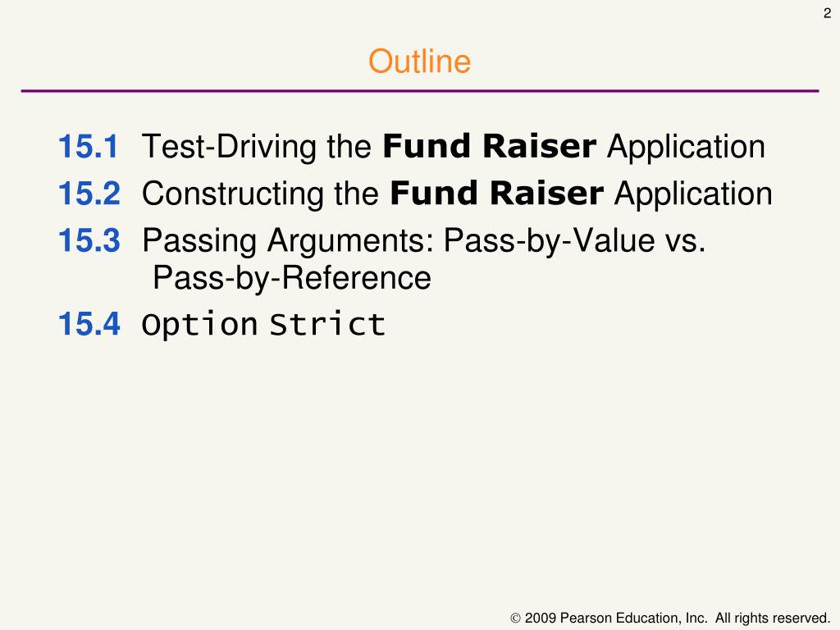
Task: Click the slide number 2
Action: coord(827,13)
